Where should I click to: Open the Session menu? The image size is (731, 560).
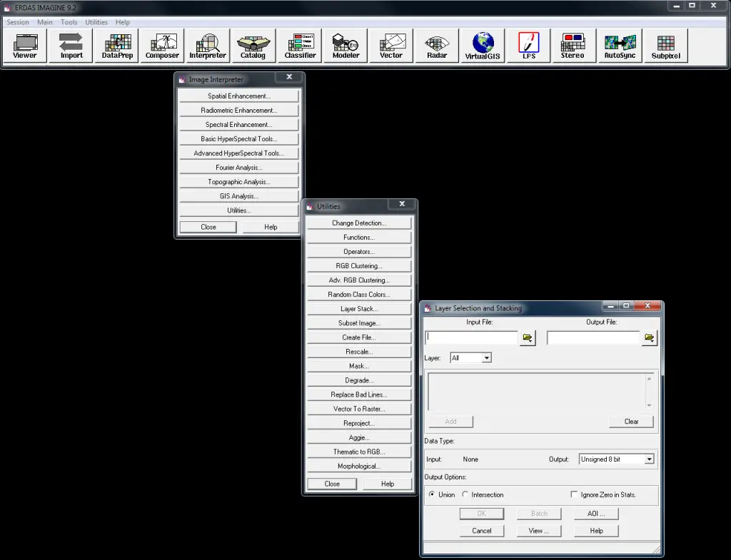[18, 22]
